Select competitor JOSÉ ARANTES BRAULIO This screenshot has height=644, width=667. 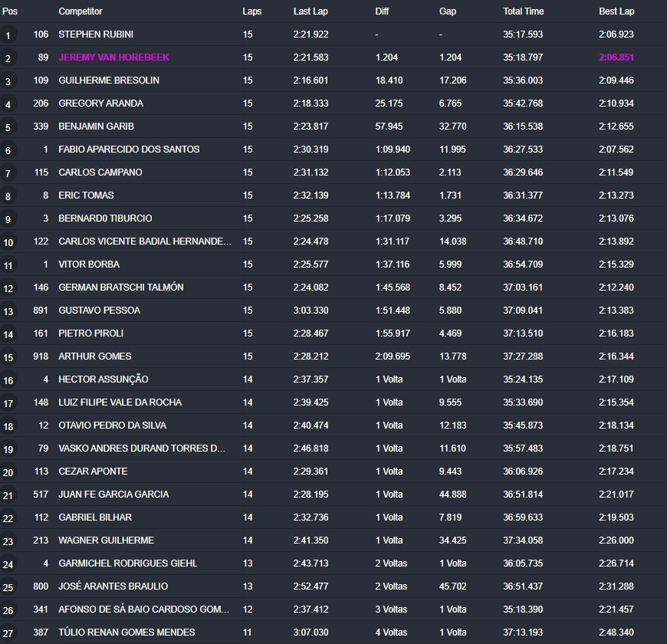pos(113,586)
